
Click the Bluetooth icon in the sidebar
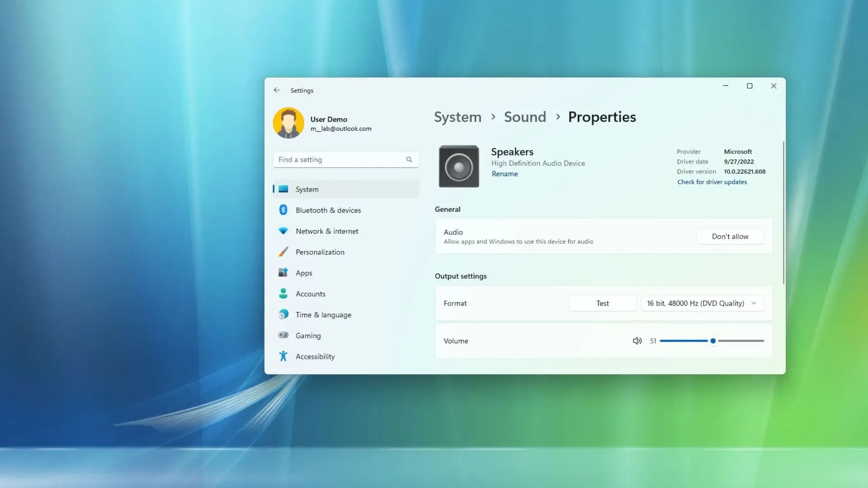(x=283, y=210)
